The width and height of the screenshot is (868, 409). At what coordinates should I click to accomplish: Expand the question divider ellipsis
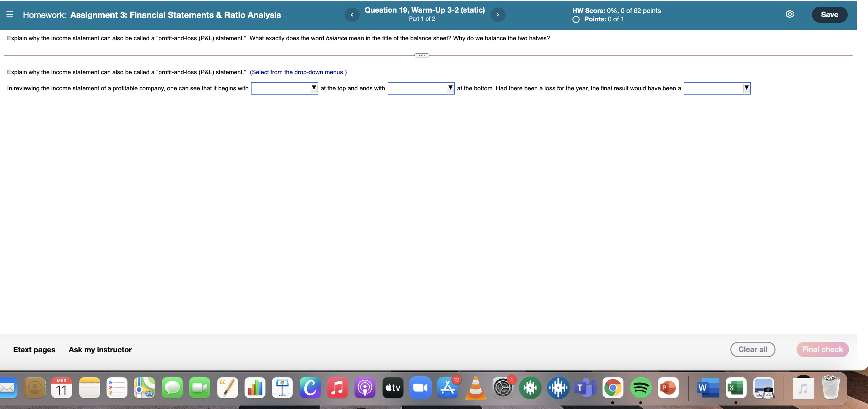coord(421,55)
